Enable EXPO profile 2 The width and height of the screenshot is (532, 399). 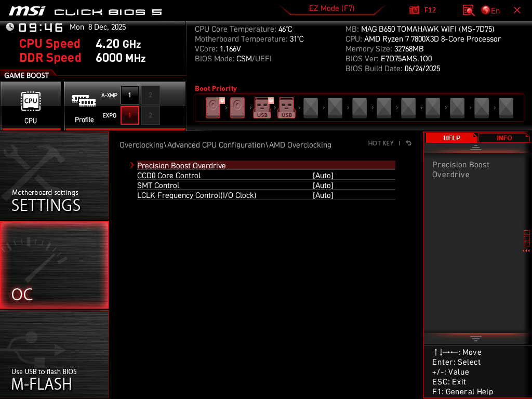point(150,115)
